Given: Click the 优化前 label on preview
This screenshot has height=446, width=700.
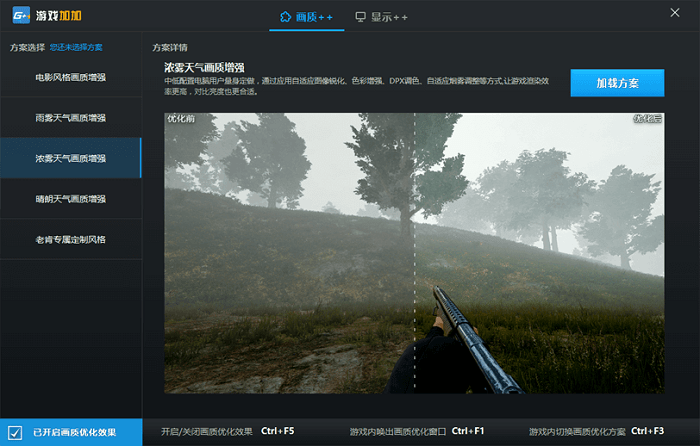Looking at the screenshot, I should (181, 118).
